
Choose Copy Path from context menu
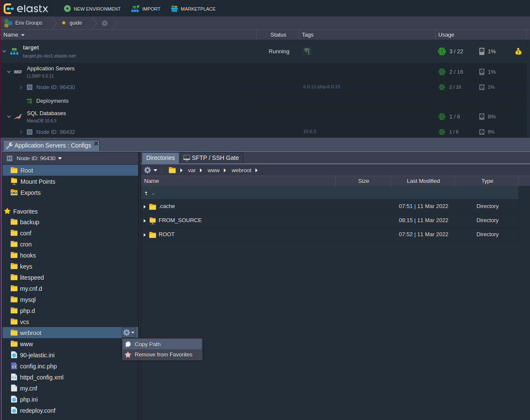(148, 344)
